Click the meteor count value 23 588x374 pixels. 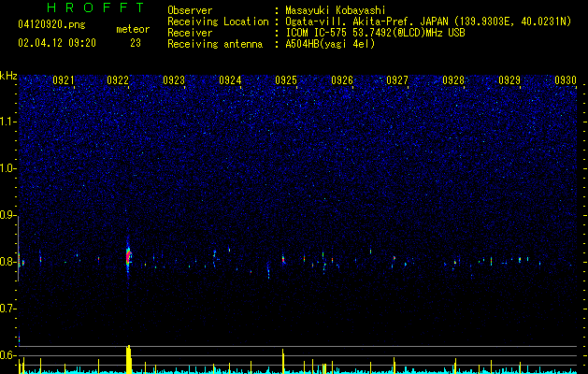136,43
